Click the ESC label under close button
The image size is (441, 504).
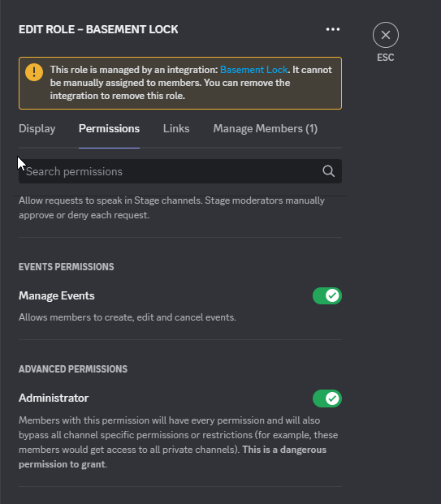click(x=385, y=58)
